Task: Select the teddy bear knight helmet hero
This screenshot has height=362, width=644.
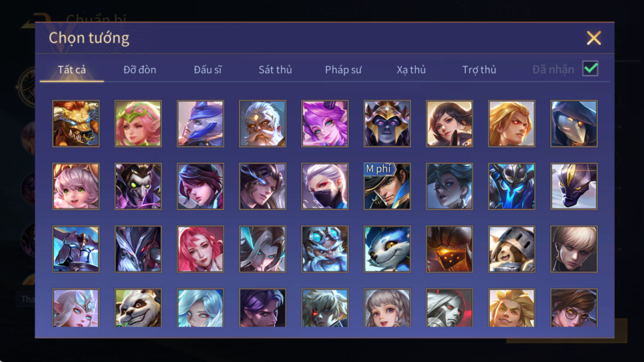Action: [x=511, y=249]
